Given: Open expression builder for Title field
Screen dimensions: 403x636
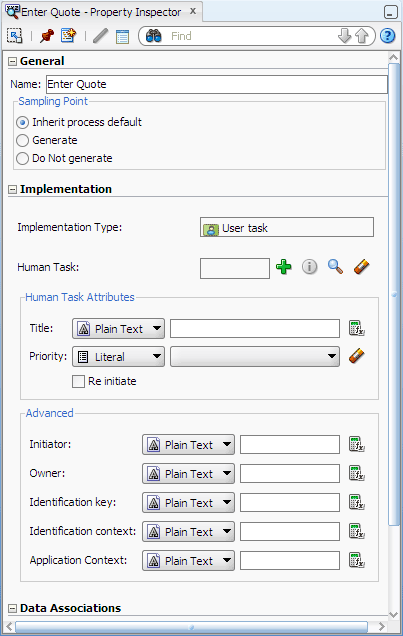Looking at the screenshot, I should pos(357,328).
